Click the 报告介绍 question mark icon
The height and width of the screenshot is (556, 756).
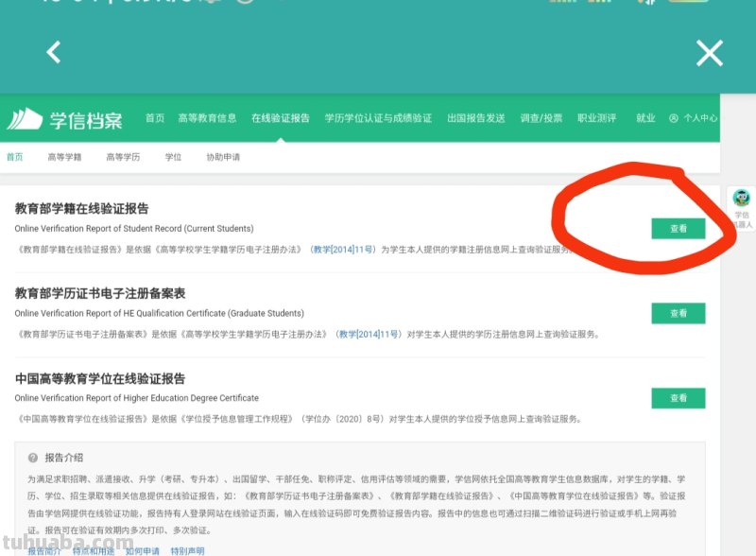[x=33, y=458]
